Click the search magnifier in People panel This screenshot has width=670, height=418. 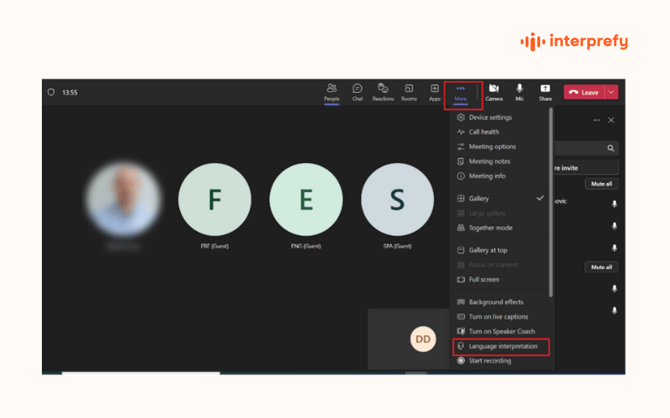pyautogui.click(x=611, y=148)
